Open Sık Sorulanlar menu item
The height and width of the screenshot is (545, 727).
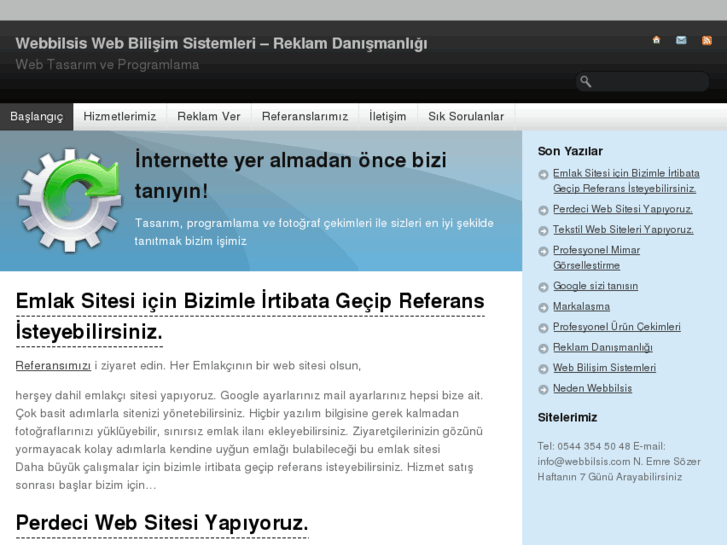pos(466,116)
